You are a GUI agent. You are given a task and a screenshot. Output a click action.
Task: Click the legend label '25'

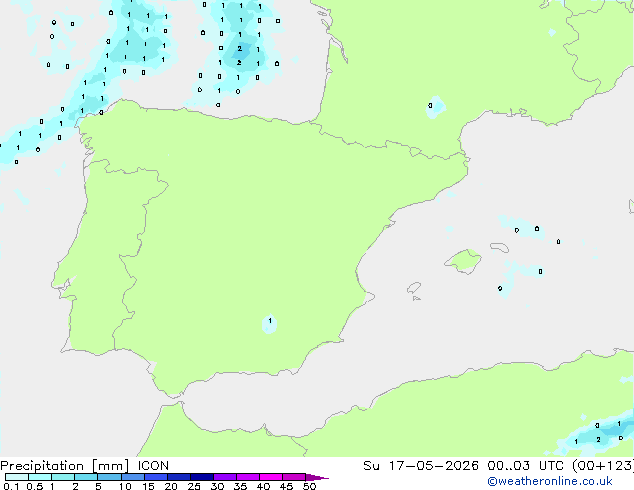(194, 486)
